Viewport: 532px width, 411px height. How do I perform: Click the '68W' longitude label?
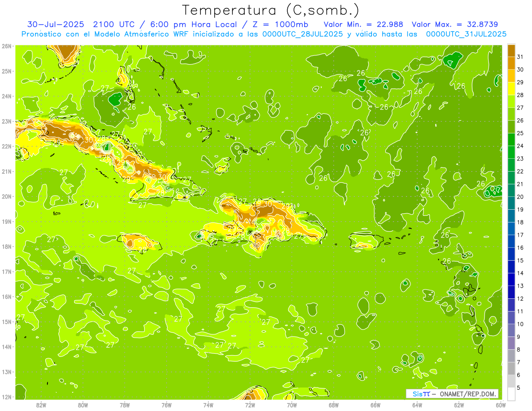click(334, 405)
